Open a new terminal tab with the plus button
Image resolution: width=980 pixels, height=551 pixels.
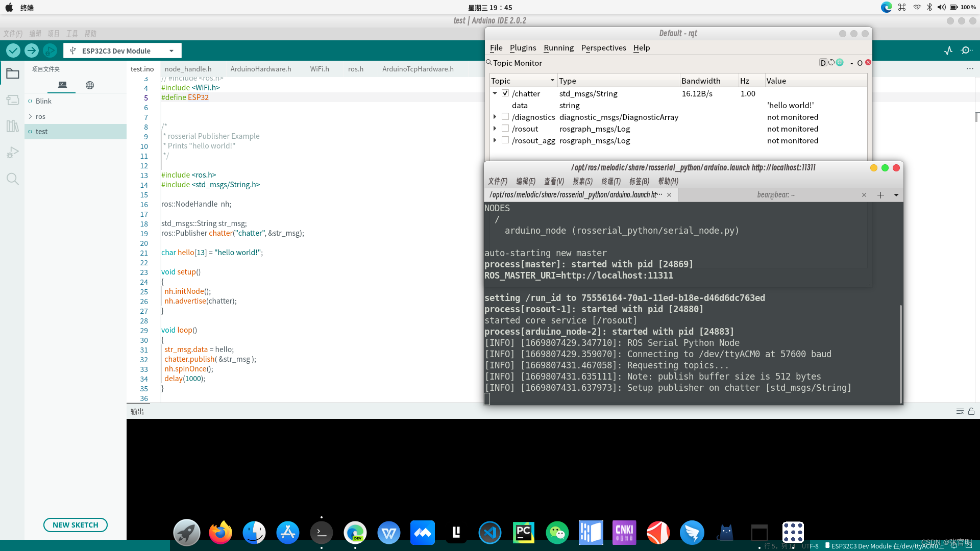click(881, 194)
